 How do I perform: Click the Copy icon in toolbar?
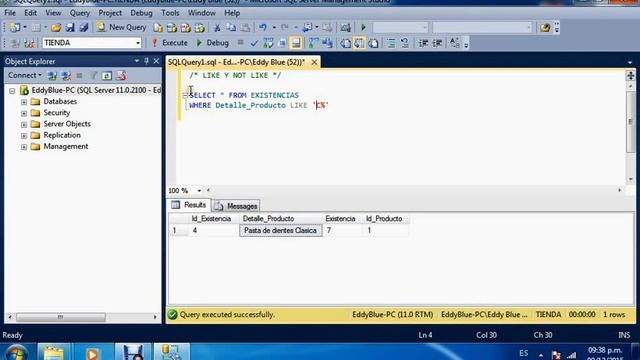(231, 28)
